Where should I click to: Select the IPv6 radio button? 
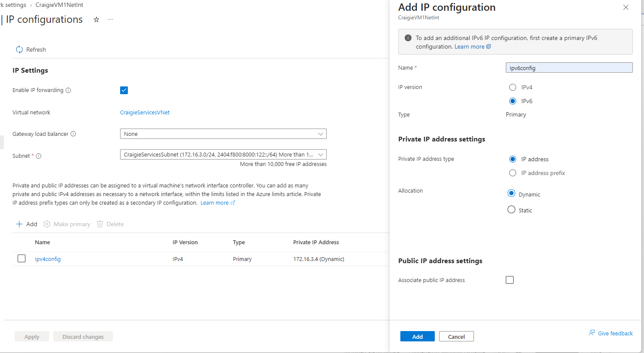pos(513,101)
